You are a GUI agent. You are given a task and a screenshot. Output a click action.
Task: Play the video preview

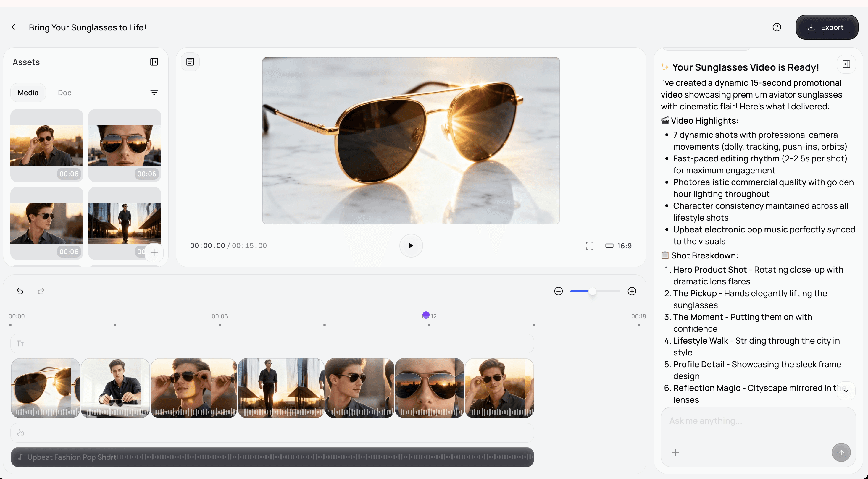411,246
